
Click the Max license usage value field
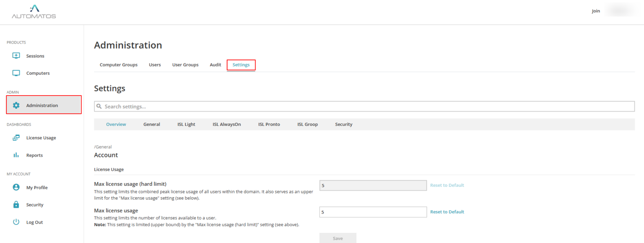point(373,212)
